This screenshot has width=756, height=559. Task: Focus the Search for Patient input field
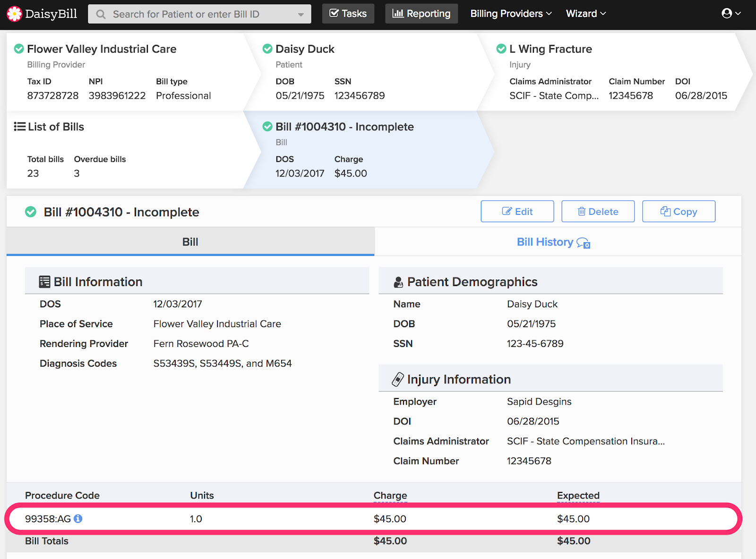(x=199, y=14)
